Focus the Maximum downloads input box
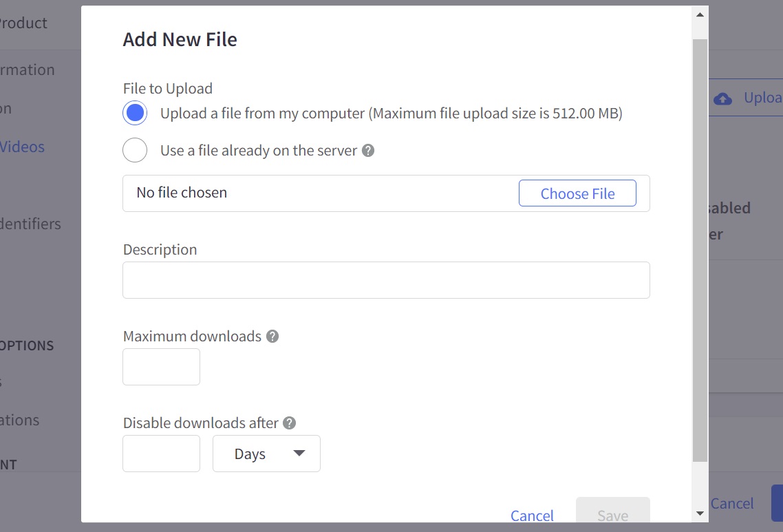 tap(161, 367)
